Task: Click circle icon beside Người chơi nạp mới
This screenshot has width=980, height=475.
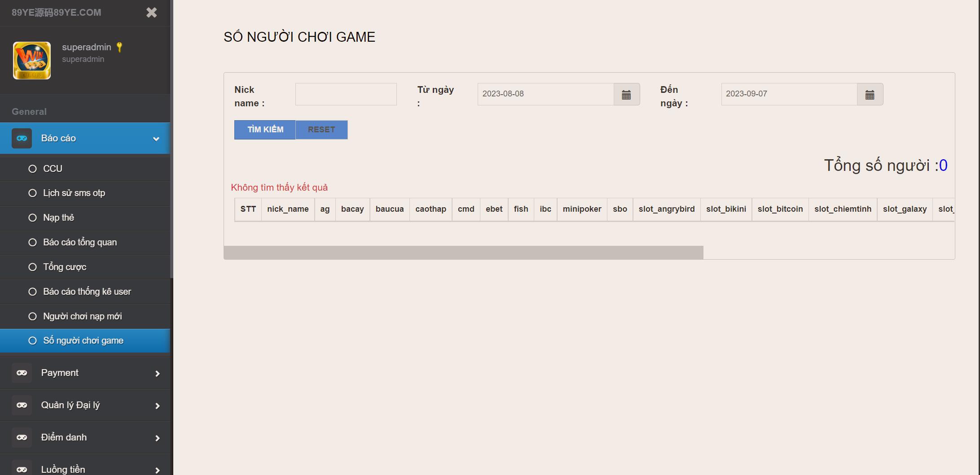Action: pyautogui.click(x=32, y=316)
